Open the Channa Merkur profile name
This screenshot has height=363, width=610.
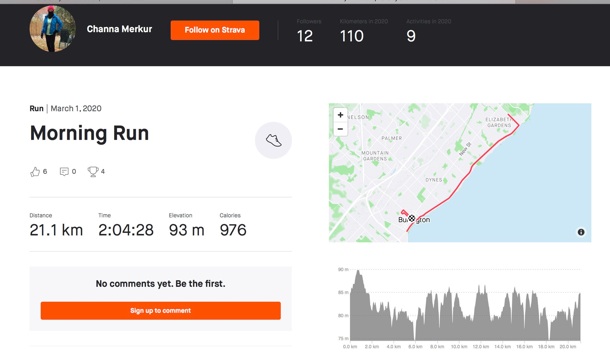pos(119,29)
